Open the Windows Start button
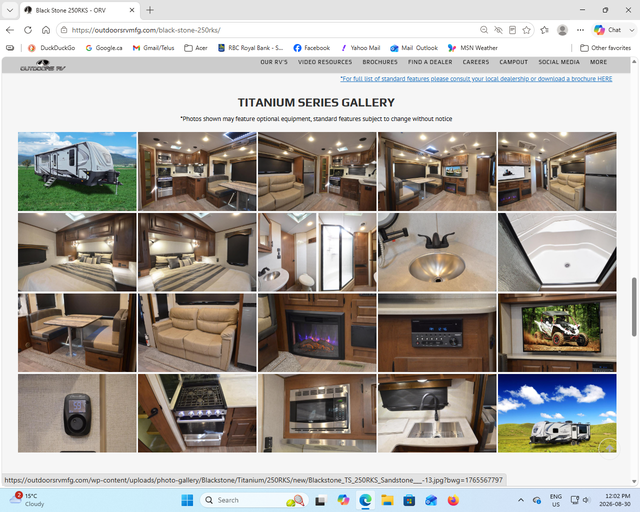 point(187,500)
